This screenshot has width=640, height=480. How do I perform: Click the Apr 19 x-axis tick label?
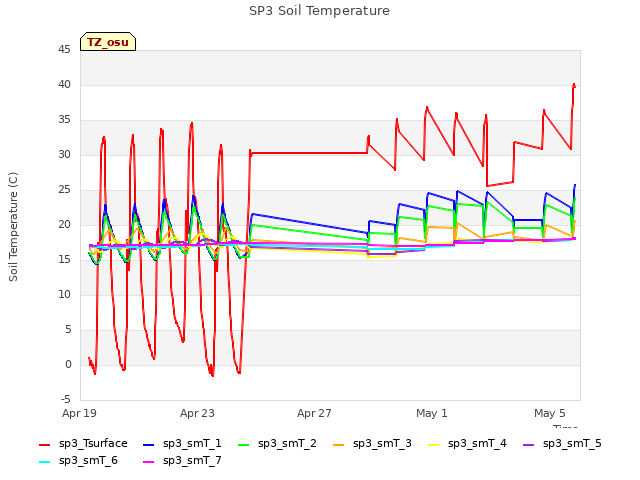(x=79, y=413)
